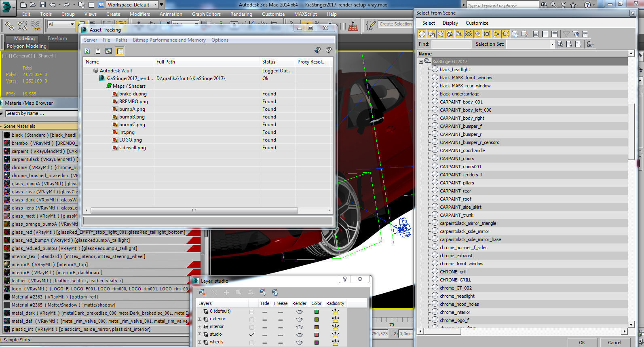Open the Graph Editors menu
644x347 pixels.
[x=206, y=14]
